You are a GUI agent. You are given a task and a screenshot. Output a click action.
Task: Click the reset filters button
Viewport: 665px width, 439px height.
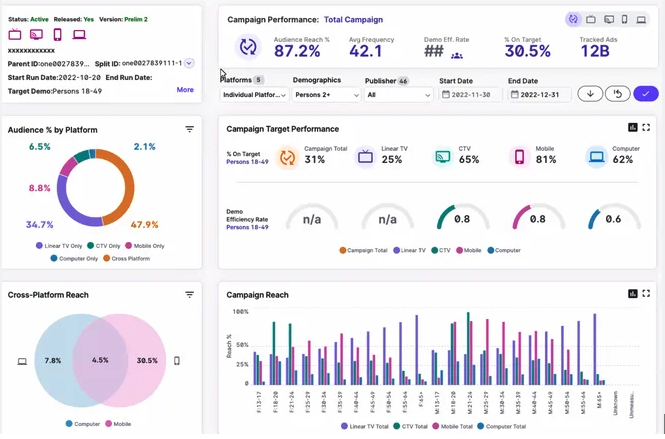(618, 94)
